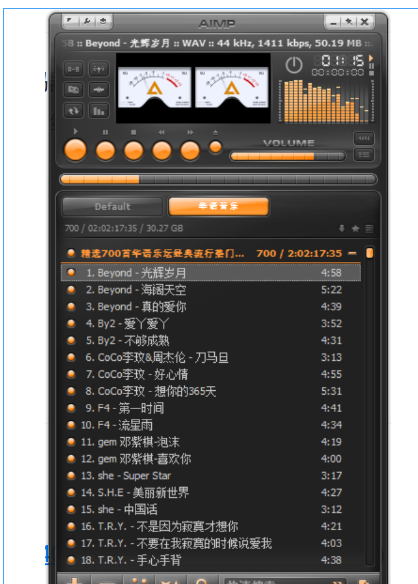Select track 3. Beyond - 真的爱你
Image resolution: width=418 pixels, height=584 pixels.
[211, 307]
